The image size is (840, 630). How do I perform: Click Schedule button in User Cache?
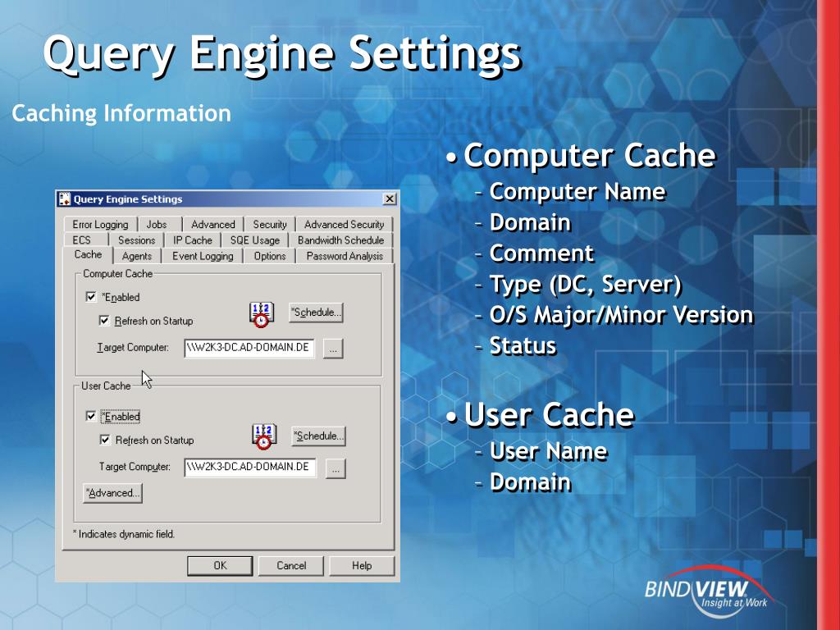tap(318, 436)
